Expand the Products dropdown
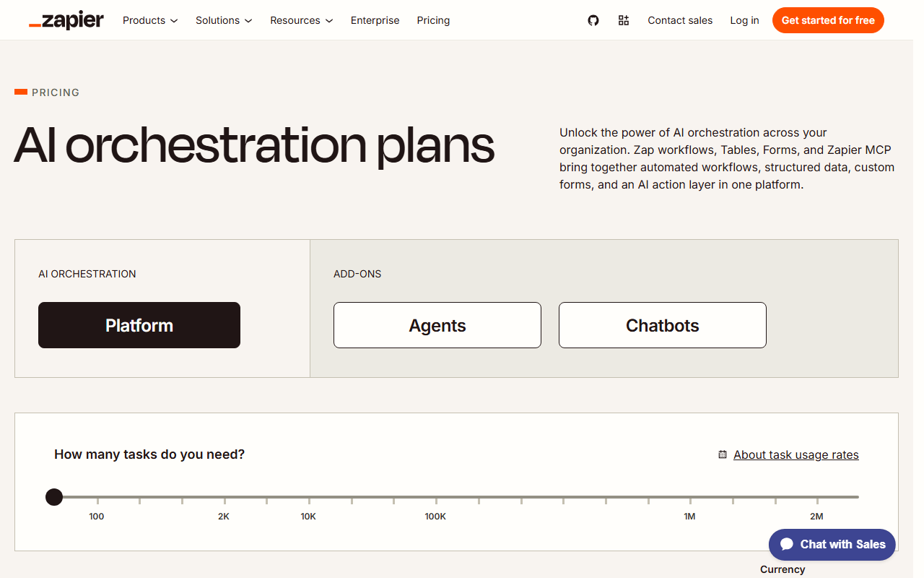Viewport: 924px width, 578px height. click(x=150, y=20)
